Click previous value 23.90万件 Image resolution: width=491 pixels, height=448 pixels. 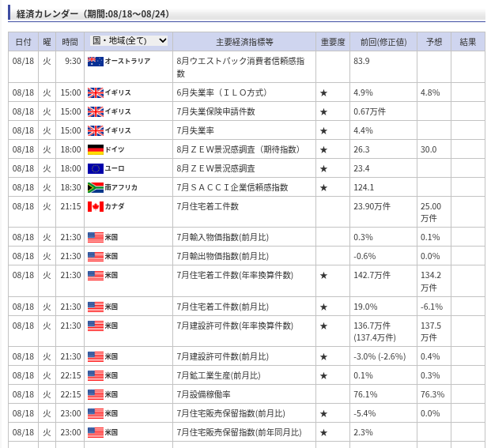(x=372, y=206)
